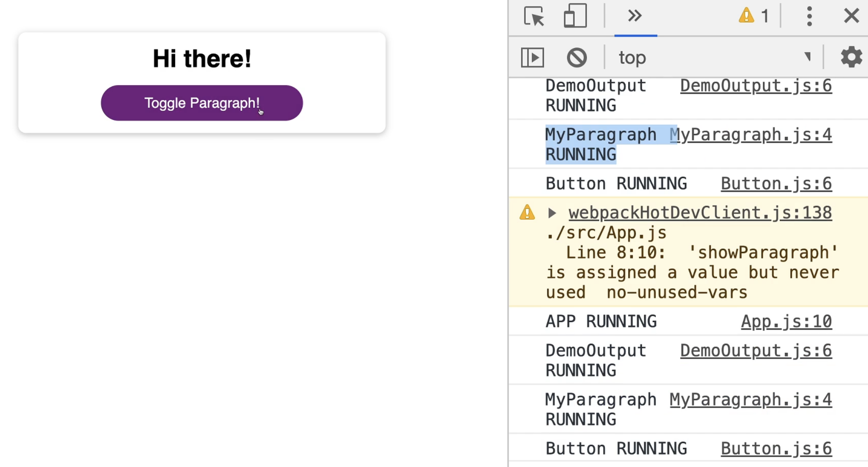Open the top context dropdown
868x467 pixels.
[x=714, y=58]
